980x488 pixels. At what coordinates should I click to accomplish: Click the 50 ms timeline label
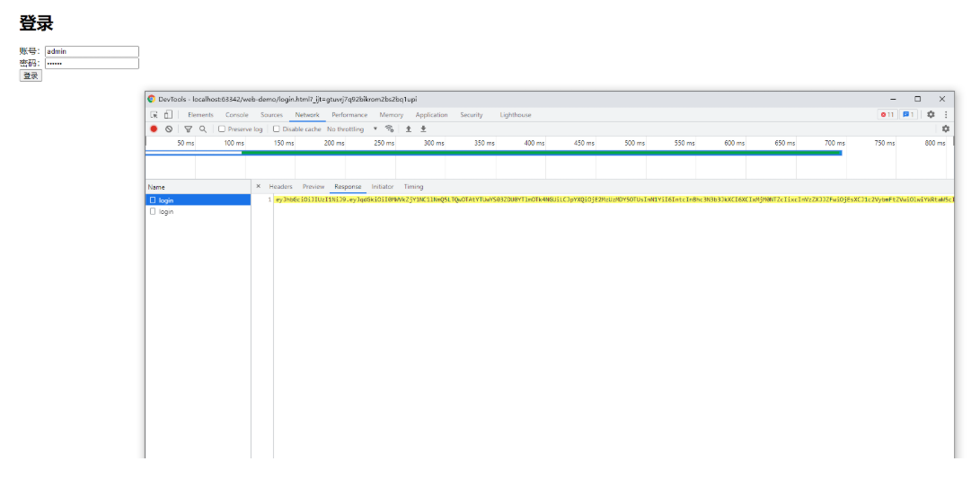tap(186, 143)
